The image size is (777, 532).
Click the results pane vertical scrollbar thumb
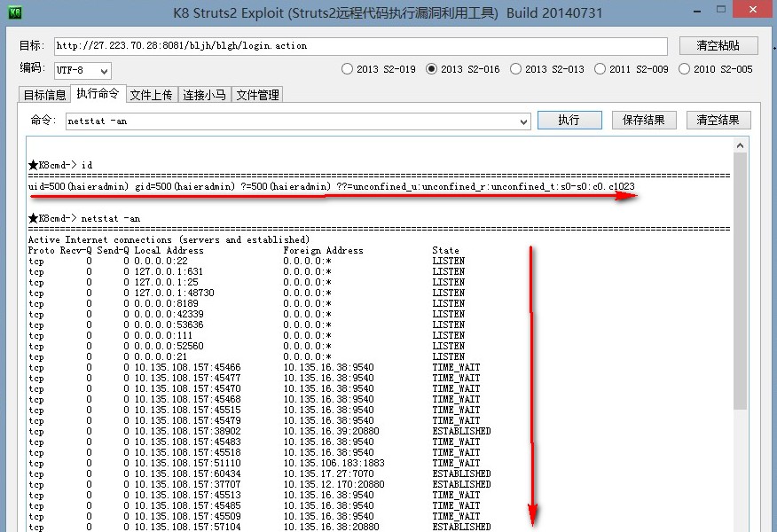tap(740, 281)
